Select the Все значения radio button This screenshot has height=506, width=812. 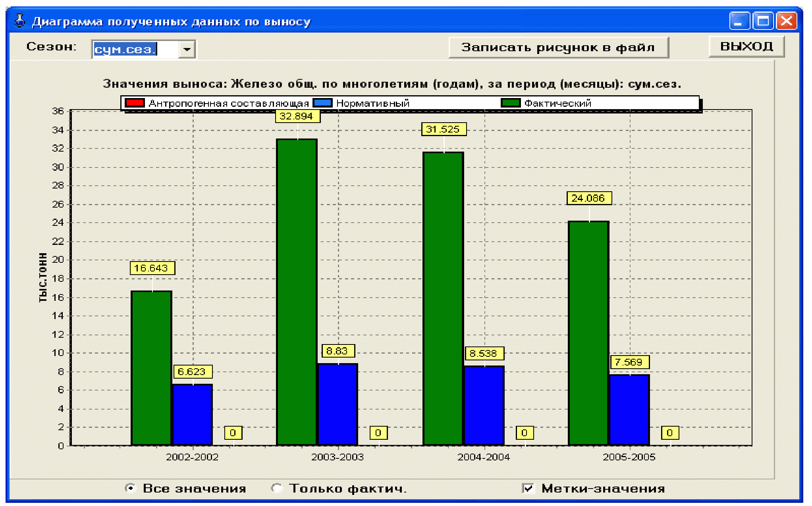pyautogui.click(x=130, y=488)
